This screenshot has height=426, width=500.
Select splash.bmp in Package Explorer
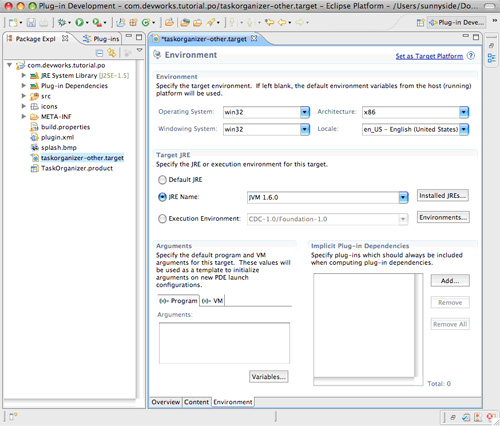59,147
